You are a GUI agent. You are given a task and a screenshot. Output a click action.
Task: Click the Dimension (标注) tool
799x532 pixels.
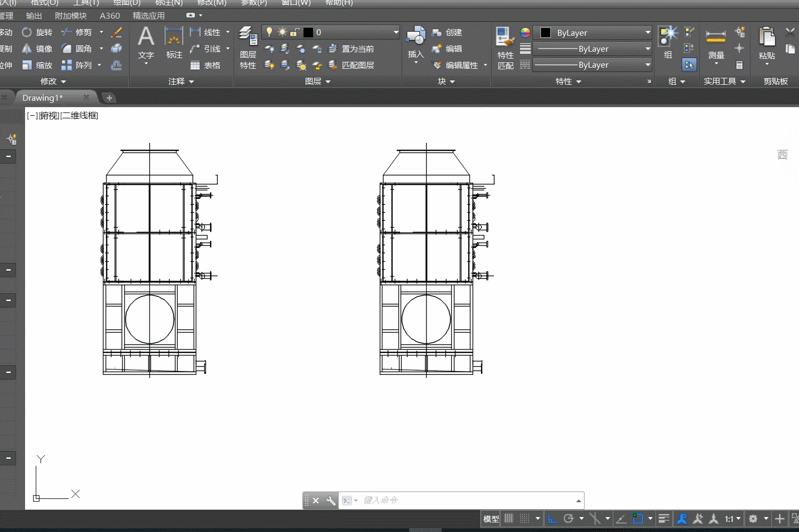click(174, 43)
